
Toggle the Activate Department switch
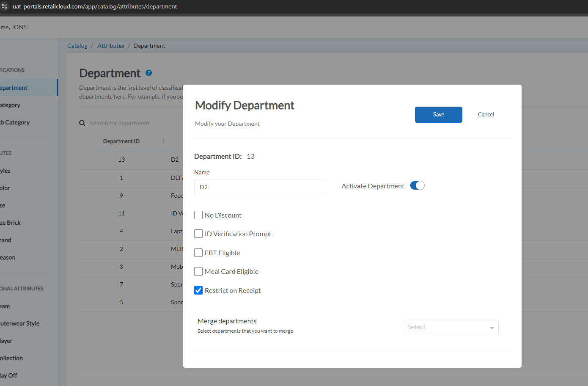(x=417, y=186)
